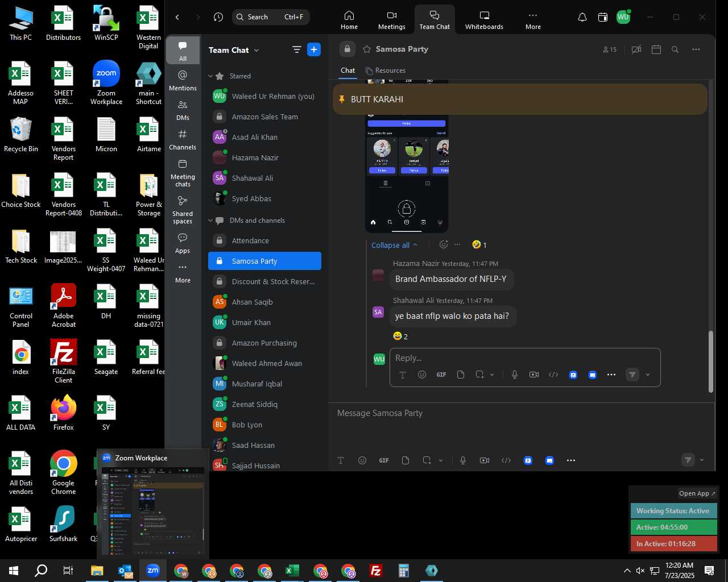Collapse the Starred section
The width and height of the screenshot is (728, 582).
[210, 76]
